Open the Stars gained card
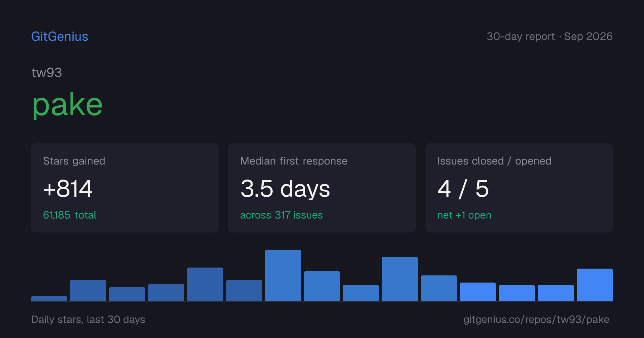This screenshot has width=644, height=338. 125,188
